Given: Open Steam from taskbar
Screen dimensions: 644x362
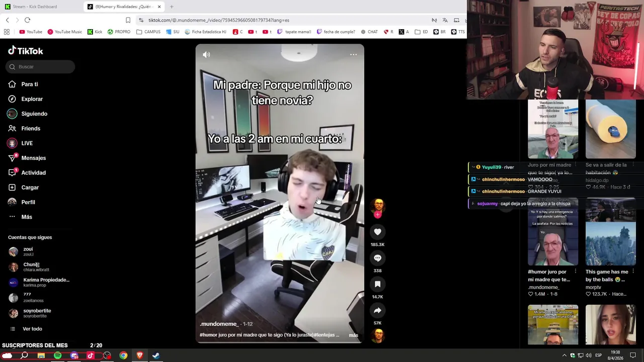Looking at the screenshot, I should point(156,355).
